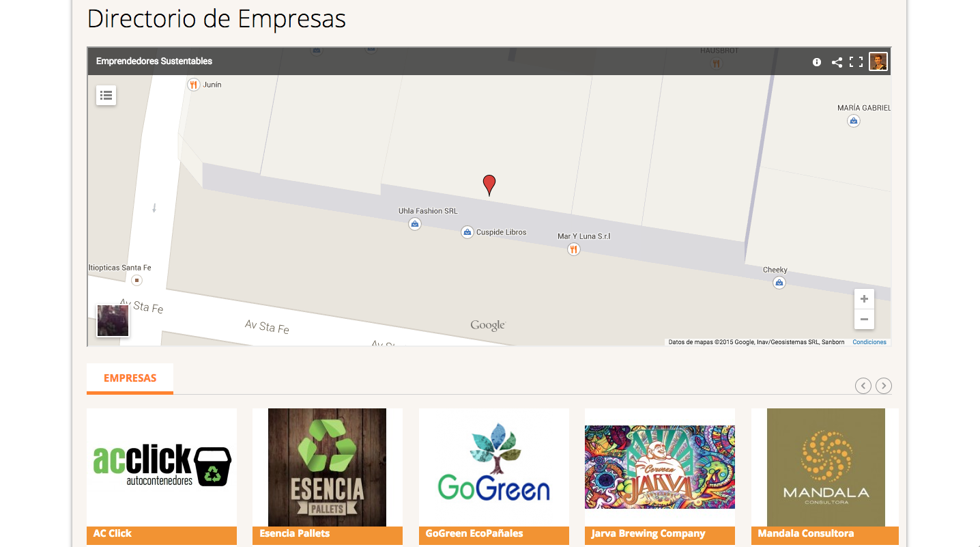The width and height of the screenshot is (980, 547).
Task: Select the Cuspide Libros place icon
Action: tap(467, 232)
